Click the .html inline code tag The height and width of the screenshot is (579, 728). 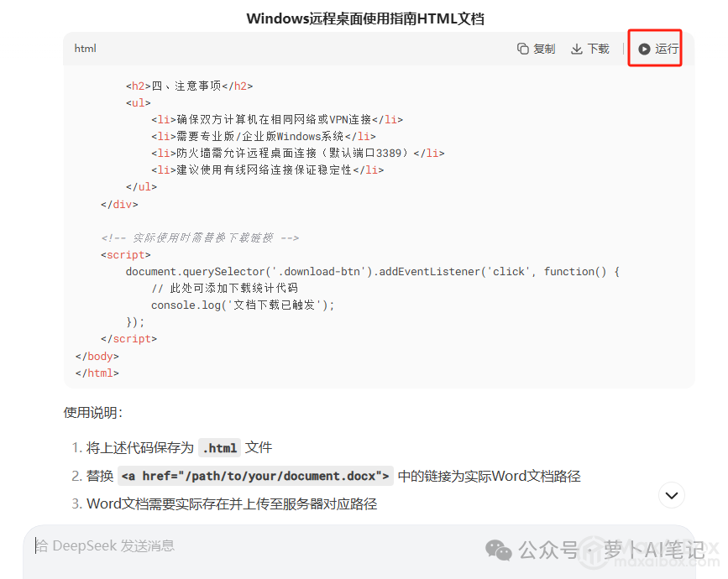[220, 448]
